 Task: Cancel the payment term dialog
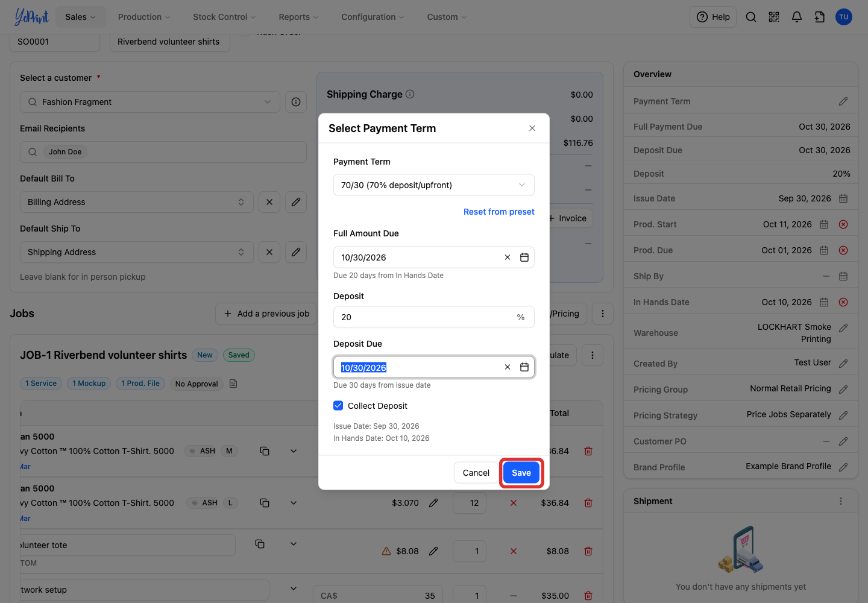(x=476, y=473)
